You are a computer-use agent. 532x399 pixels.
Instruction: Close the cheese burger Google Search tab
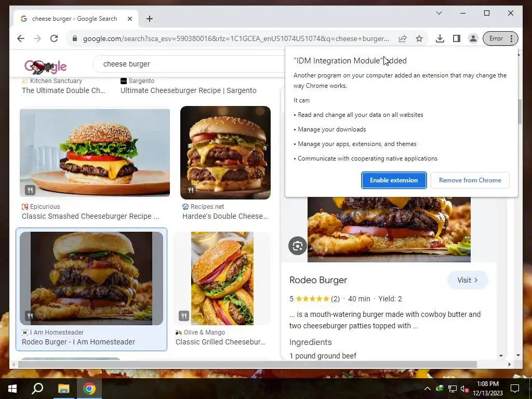point(129,19)
